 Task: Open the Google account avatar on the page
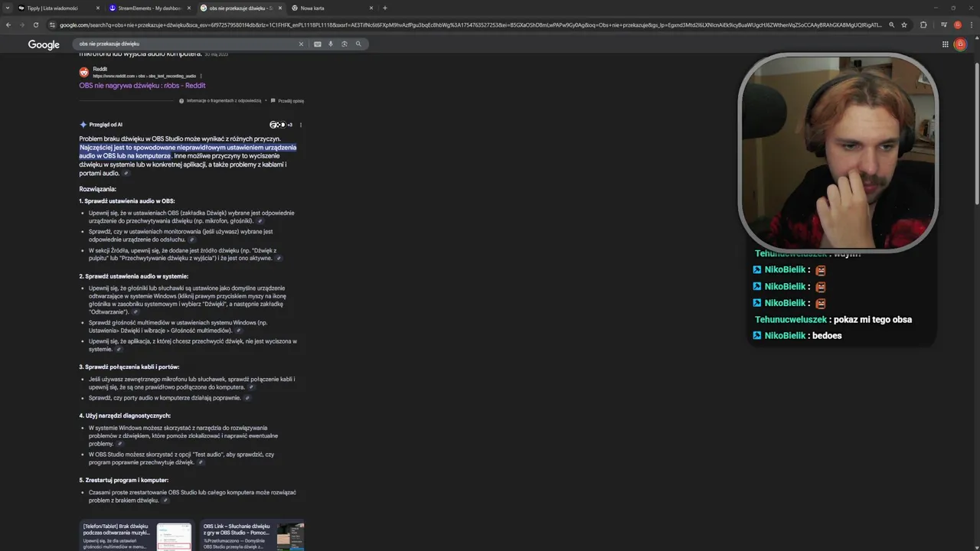click(x=961, y=44)
